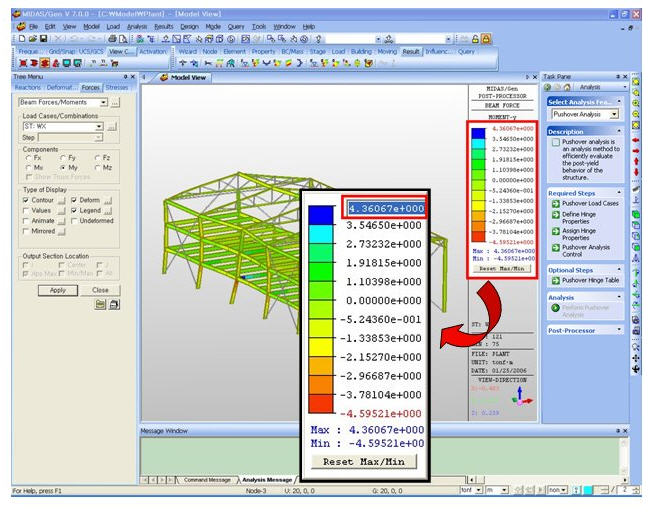This screenshot has height=512, width=654.
Task: Click the reactions arrow icon below Wizard tab
Action: coord(183,63)
